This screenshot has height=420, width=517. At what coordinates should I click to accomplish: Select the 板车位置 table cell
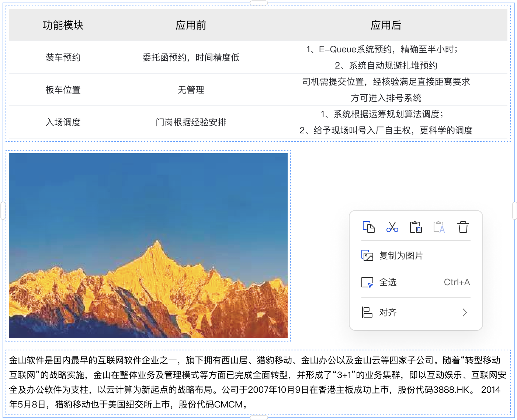click(x=63, y=90)
